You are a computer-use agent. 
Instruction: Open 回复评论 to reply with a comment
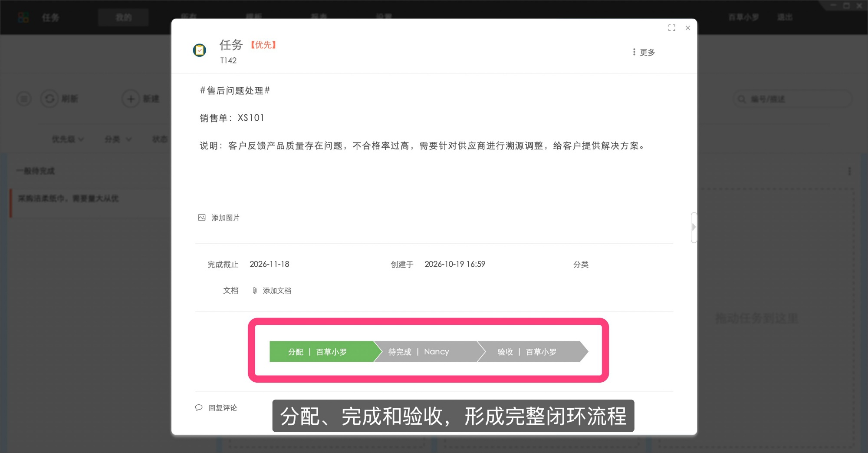[216, 408]
